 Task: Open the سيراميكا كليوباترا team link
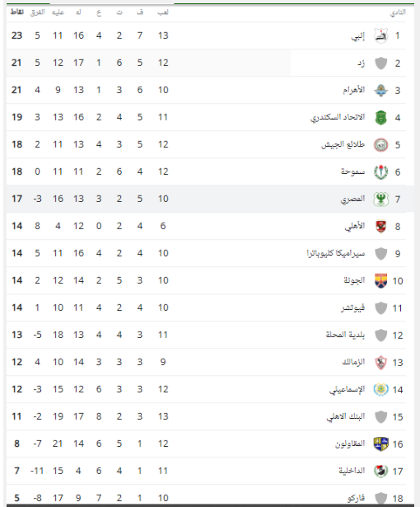click(x=336, y=253)
